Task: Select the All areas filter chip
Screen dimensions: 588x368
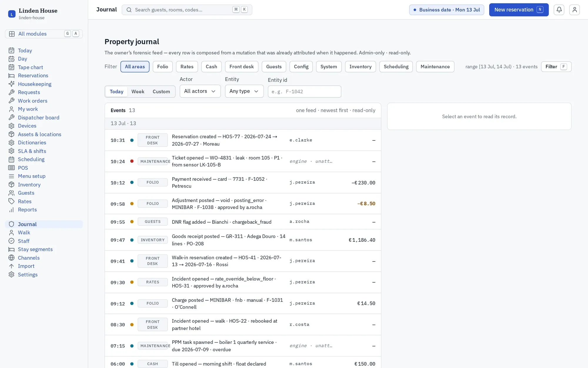Action: pyautogui.click(x=135, y=67)
